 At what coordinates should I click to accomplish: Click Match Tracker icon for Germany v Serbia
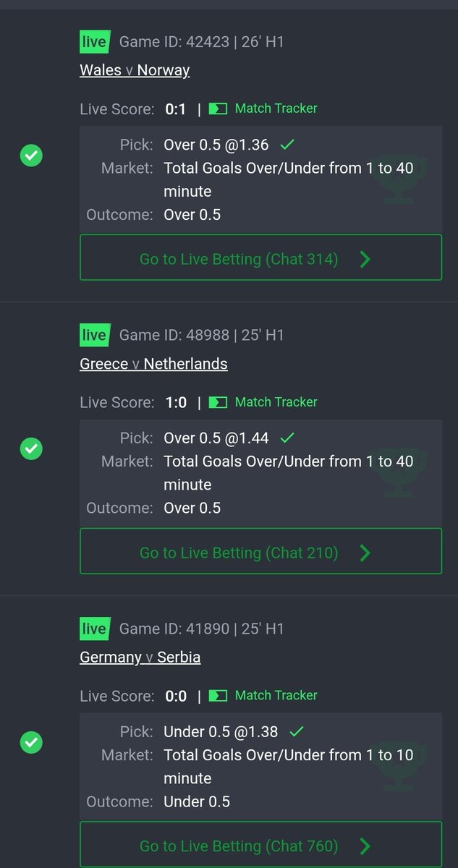[218, 696]
